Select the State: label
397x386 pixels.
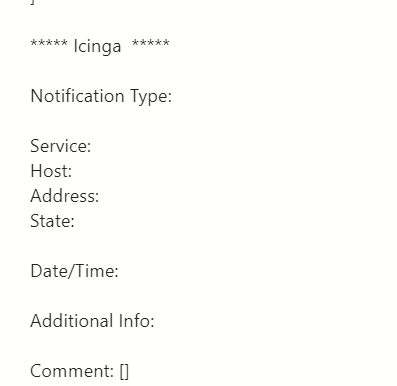(52, 221)
